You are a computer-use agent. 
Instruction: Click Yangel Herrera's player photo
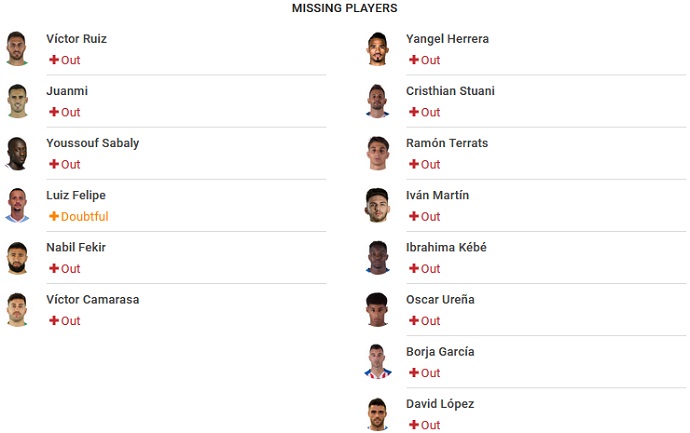click(377, 49)
